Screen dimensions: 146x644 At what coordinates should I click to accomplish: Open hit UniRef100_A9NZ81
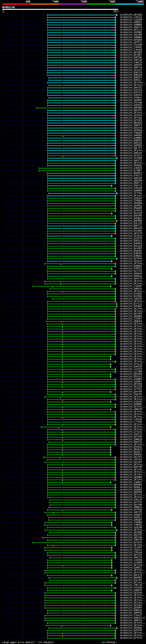coord(131,22)
